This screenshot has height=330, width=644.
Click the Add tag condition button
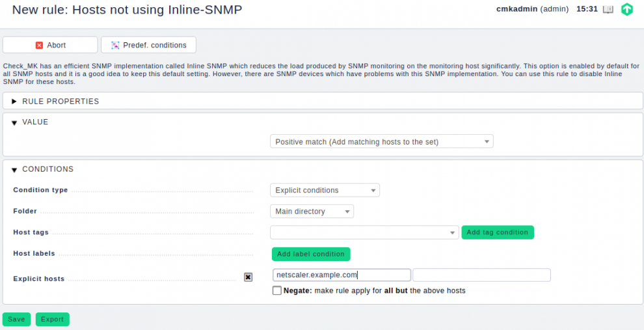tap(498, 232)
